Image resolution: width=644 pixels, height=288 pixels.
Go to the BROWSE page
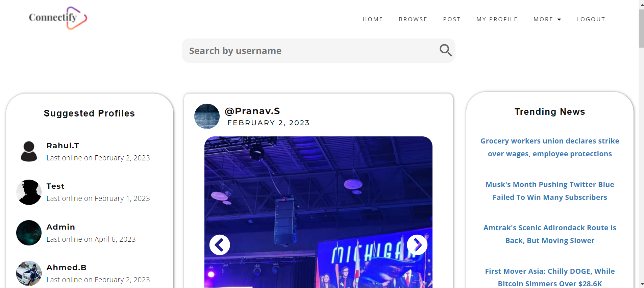click(413, 19)
